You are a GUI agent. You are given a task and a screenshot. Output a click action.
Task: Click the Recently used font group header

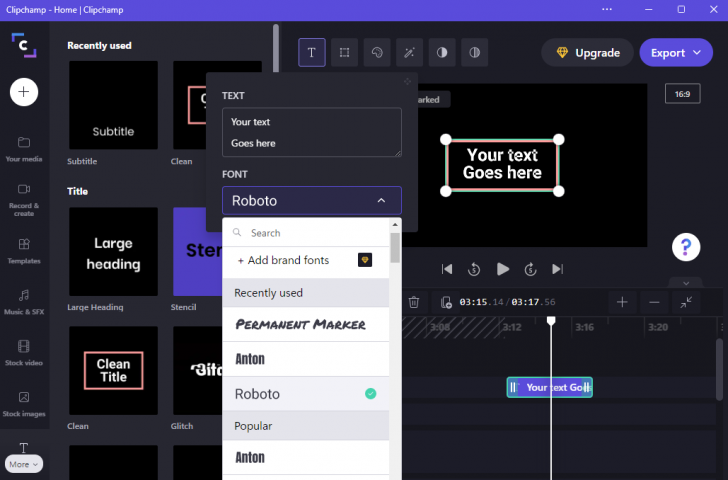coord(306,293)
